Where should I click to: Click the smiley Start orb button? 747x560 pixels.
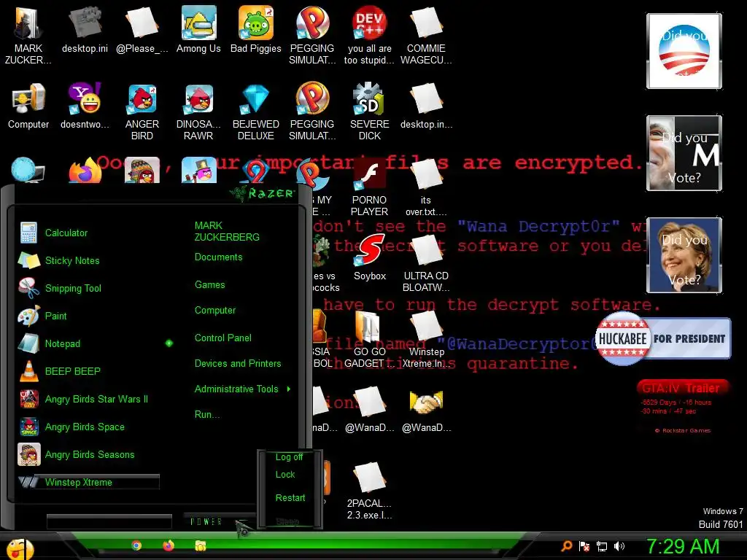click(19, 548)
